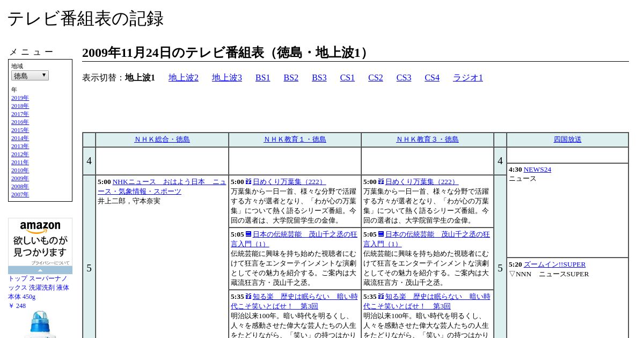Switch to the ラジオ1 listing

[x=468, y=78]
